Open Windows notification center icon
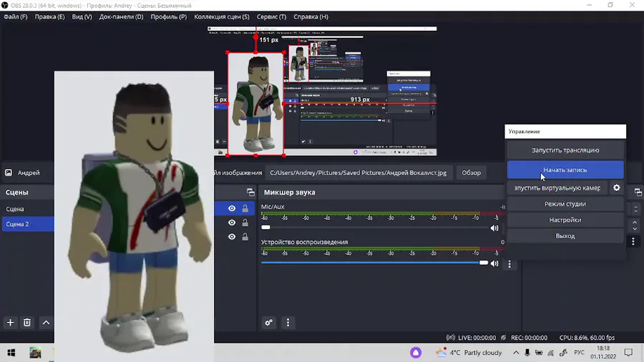The image size is (644, 362). (x=628, y=353)
